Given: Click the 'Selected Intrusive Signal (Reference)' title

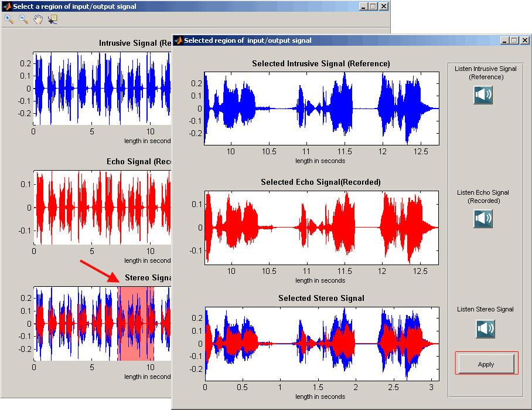Looking at the screenshot, I should (x=321, y=63).
